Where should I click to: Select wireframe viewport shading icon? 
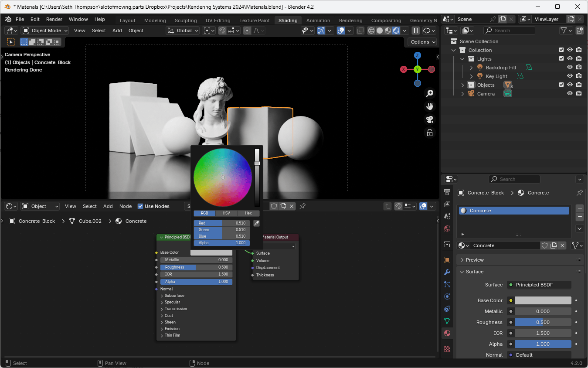(371, 31)
